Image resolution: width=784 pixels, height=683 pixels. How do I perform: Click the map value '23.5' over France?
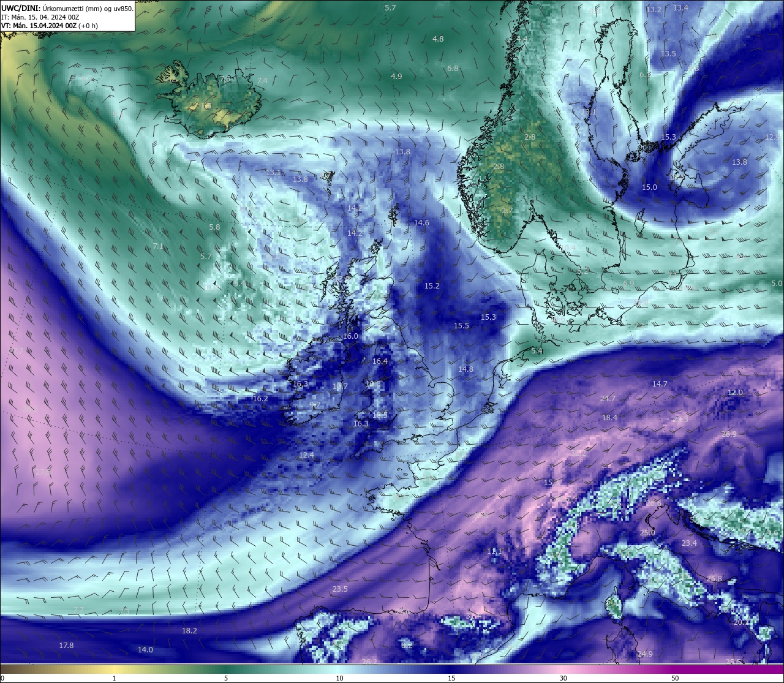(x=340, y=589)
